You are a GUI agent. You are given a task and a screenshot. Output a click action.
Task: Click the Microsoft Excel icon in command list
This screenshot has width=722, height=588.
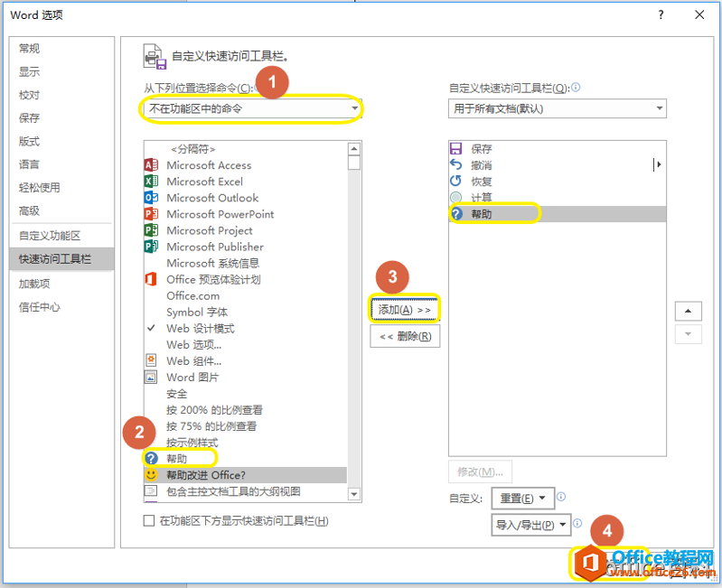click(x=151, y=182)
